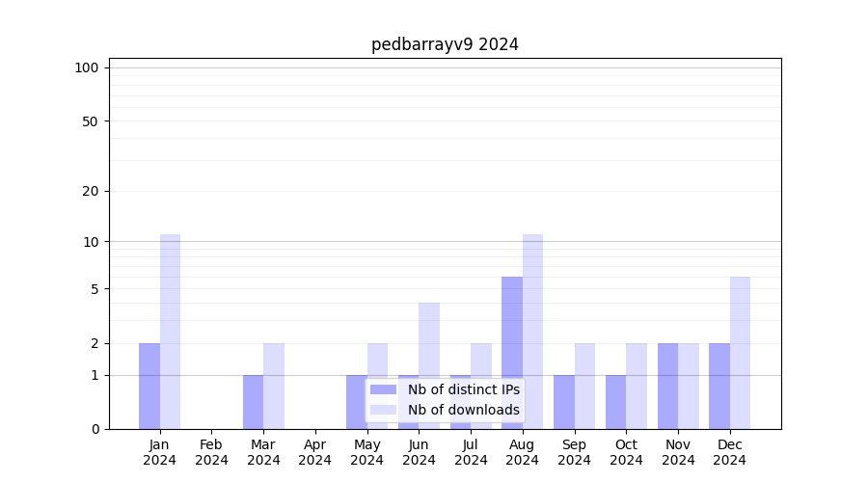Click the 'Apr 2024' x-axis label
This screenshot has width=868, height=482.
pos(315,452)
